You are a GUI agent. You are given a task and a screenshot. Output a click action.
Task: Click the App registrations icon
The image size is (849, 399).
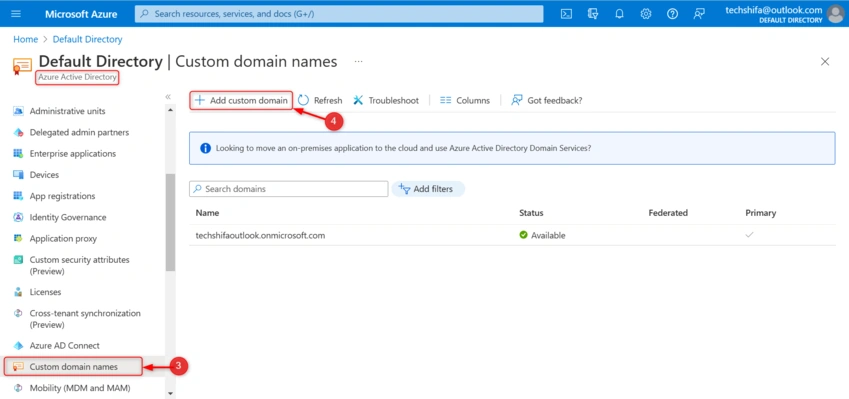pos(18,196)
